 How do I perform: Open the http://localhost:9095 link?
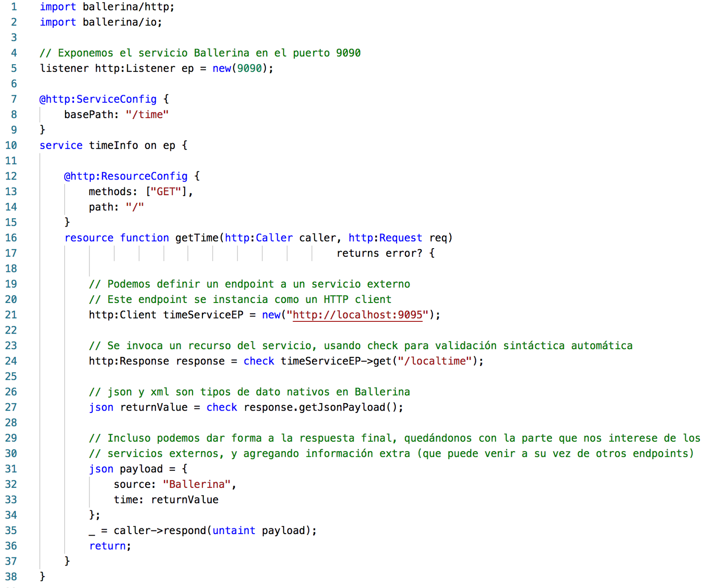pos(357,315)
